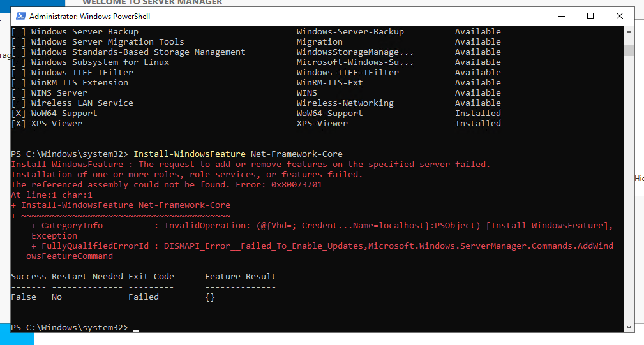This screenshot has height=345, width=644.
Task: Click the [ ] marker beside WINS Server
Action: pos(19,93)
